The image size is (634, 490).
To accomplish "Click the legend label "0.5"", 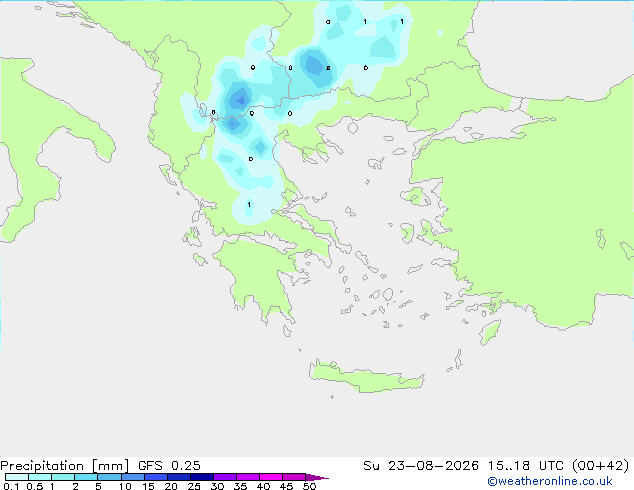I will (x=35, y=486).
